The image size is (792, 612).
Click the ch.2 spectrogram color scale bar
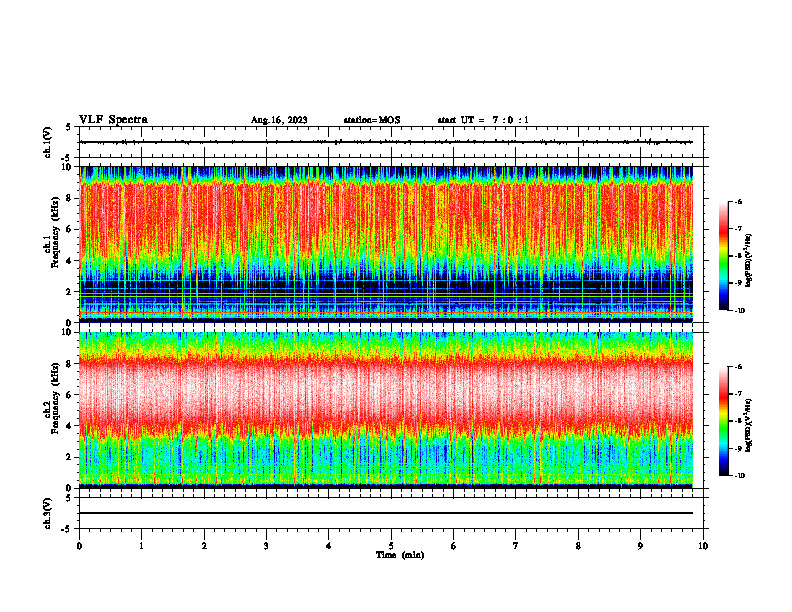[x=723, y=421]
